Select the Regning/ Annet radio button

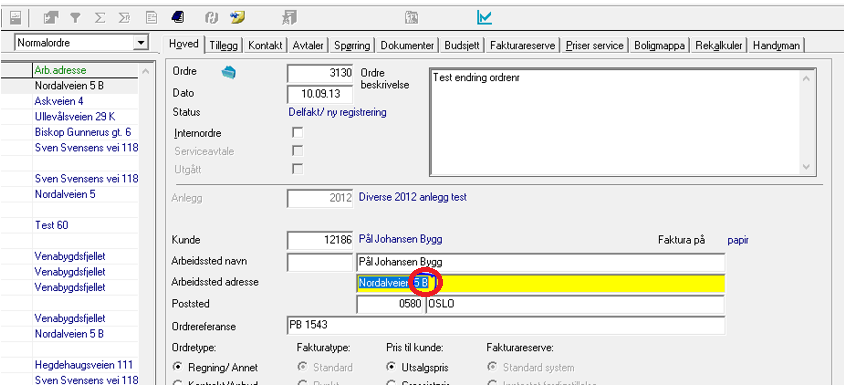pyautogui.click(x=177, y=368)
